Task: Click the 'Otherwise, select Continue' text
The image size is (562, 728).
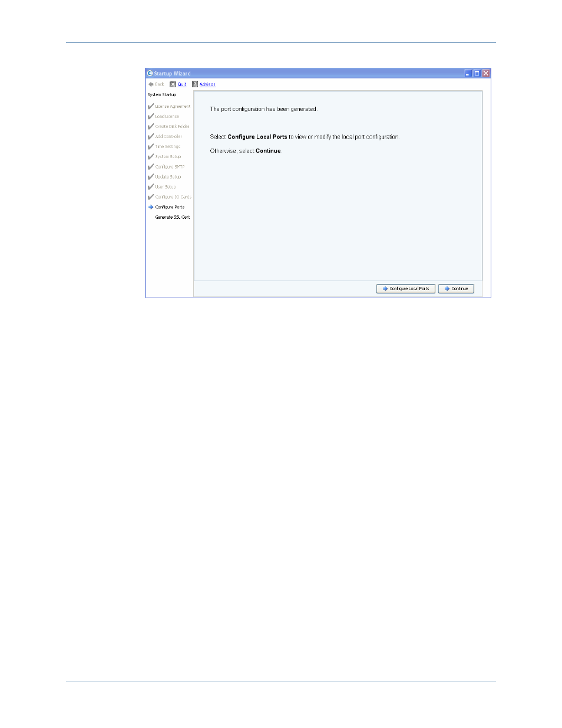Action: (x=246, y=151)
